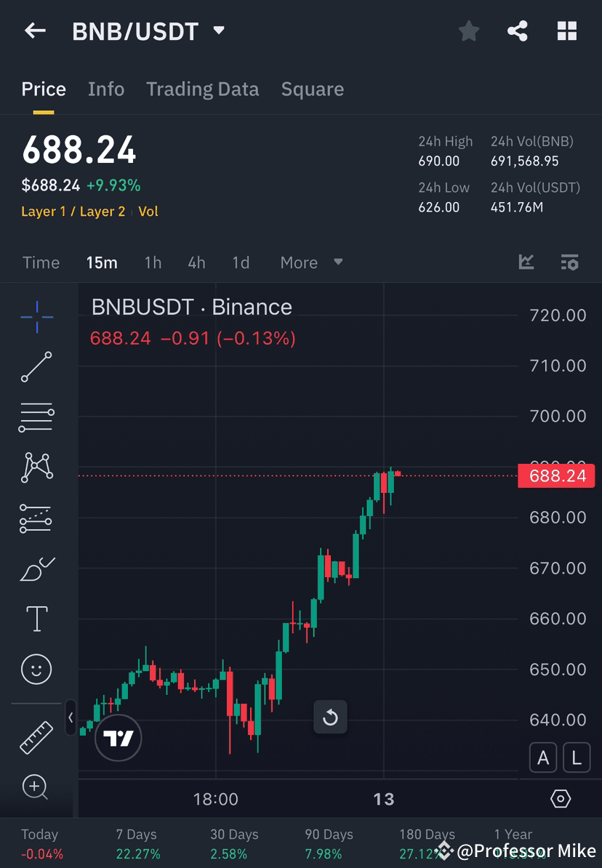Switch to the Trading Data tab

pos(203,89)
